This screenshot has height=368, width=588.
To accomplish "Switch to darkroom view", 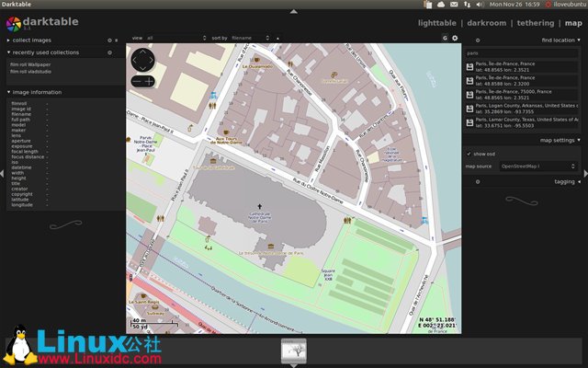I will coord(486,23).
